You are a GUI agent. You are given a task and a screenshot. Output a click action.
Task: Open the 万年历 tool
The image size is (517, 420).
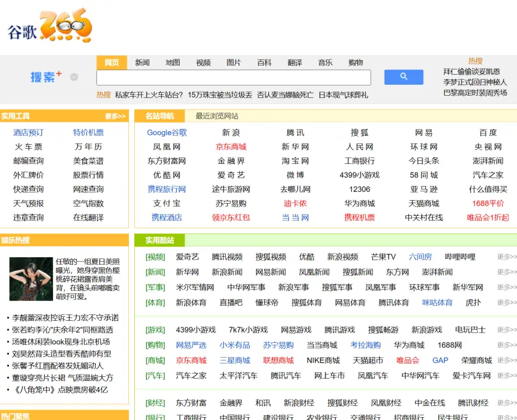tap(88, 146)
